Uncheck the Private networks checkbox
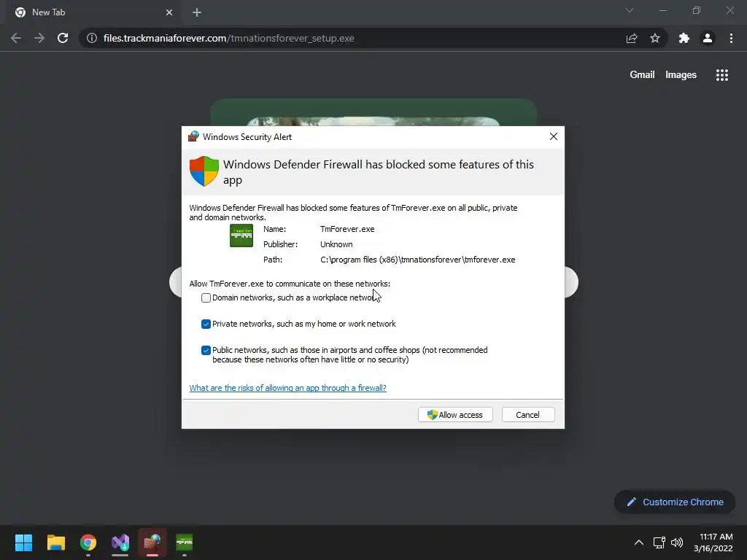 point(206,324)
